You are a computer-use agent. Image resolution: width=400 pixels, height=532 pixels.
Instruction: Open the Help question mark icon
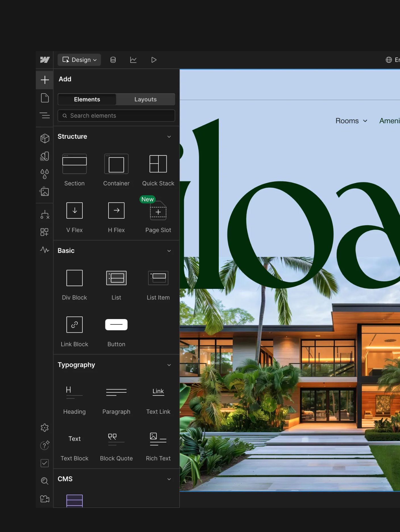tap(45, 445)
